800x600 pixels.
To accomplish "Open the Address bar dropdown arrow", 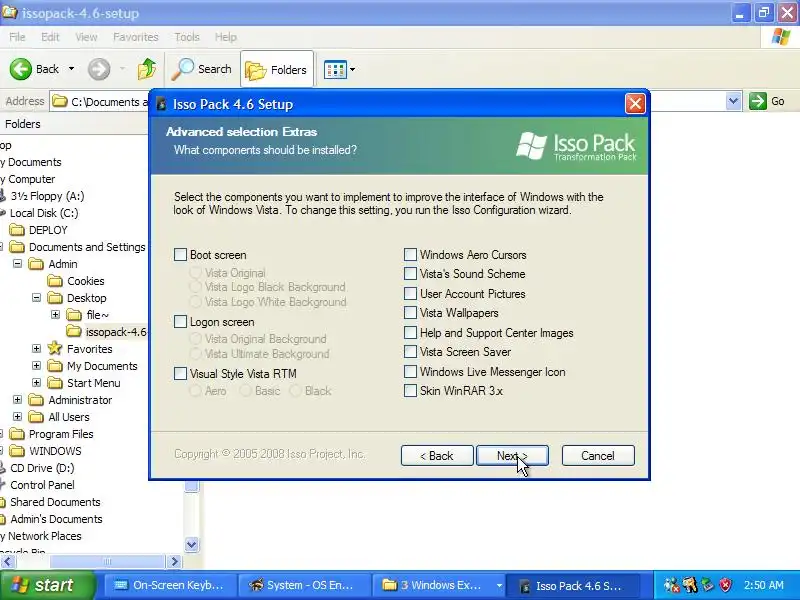I will tap(733, 101).
